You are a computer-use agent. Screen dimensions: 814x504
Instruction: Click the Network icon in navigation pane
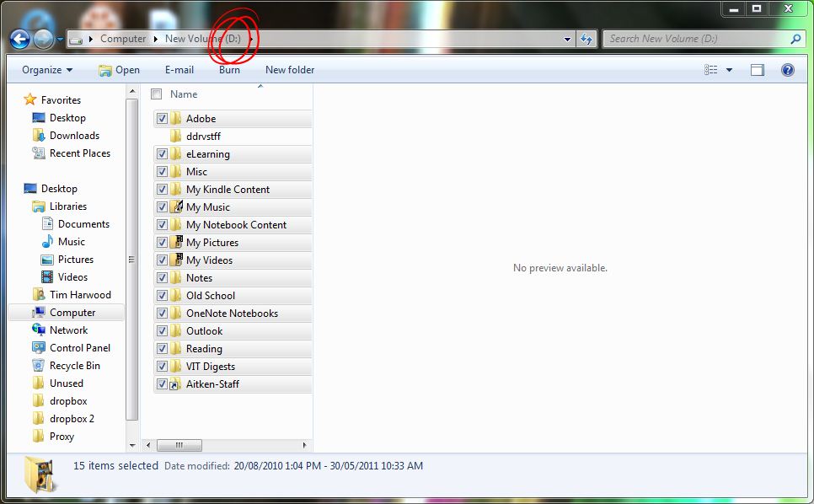click(39, 330)
